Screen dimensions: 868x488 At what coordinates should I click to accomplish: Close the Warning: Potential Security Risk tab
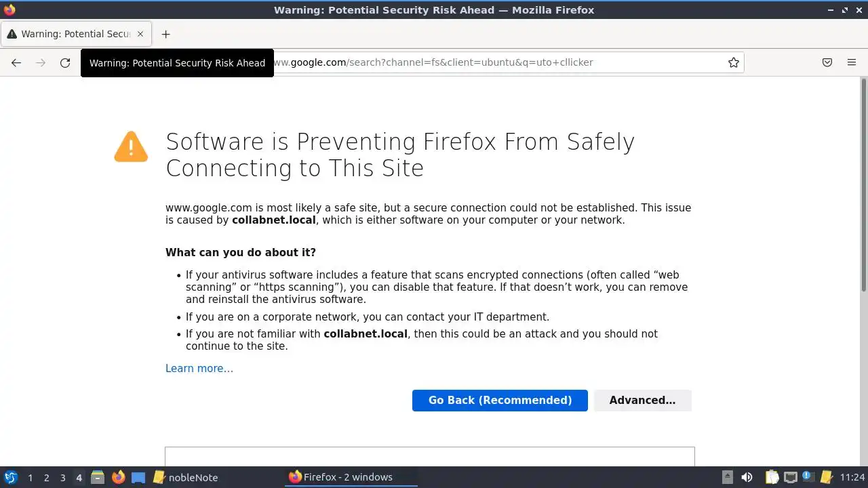[140, 34]
